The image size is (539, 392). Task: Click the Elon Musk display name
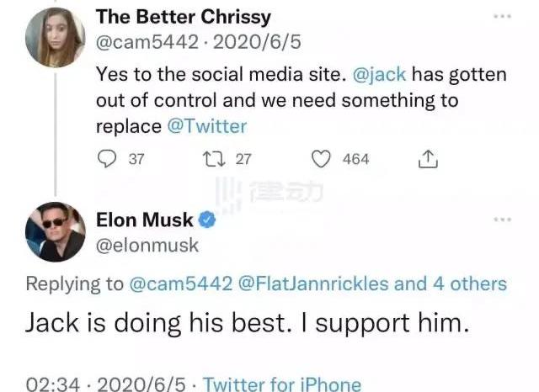click(145, 221)
